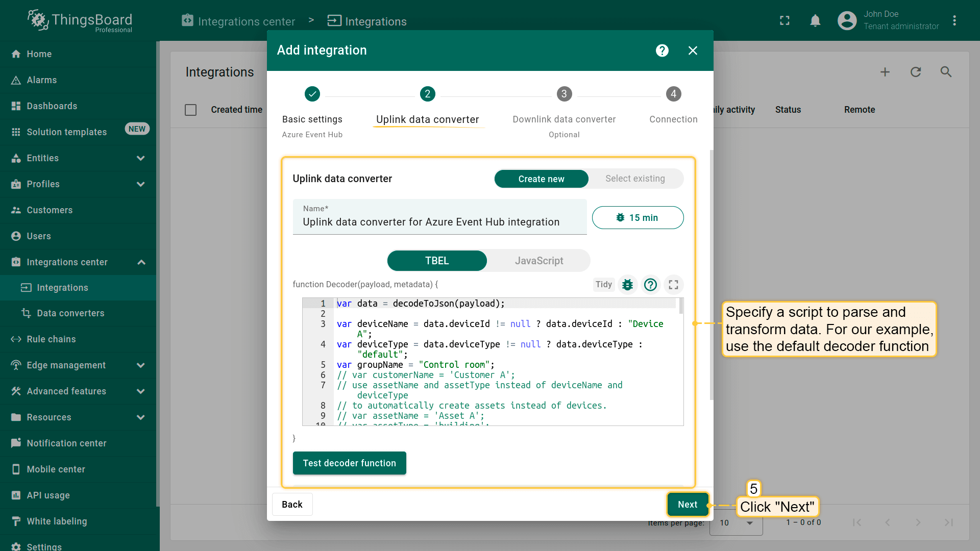The image size is (980, 551).
Task: Toggle browser fullscreen icon in top bar
Action: point(785,21)
